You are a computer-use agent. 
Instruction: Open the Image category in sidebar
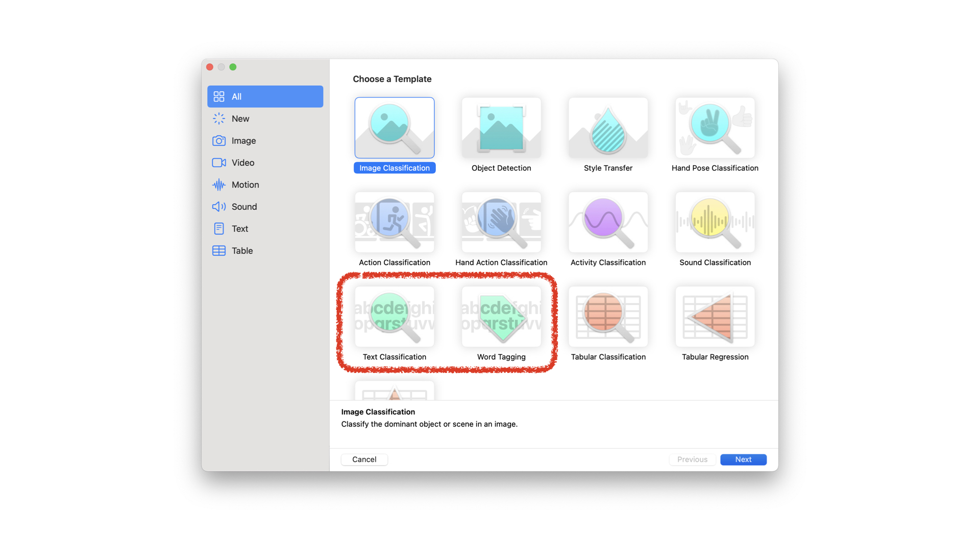(265, 140)
